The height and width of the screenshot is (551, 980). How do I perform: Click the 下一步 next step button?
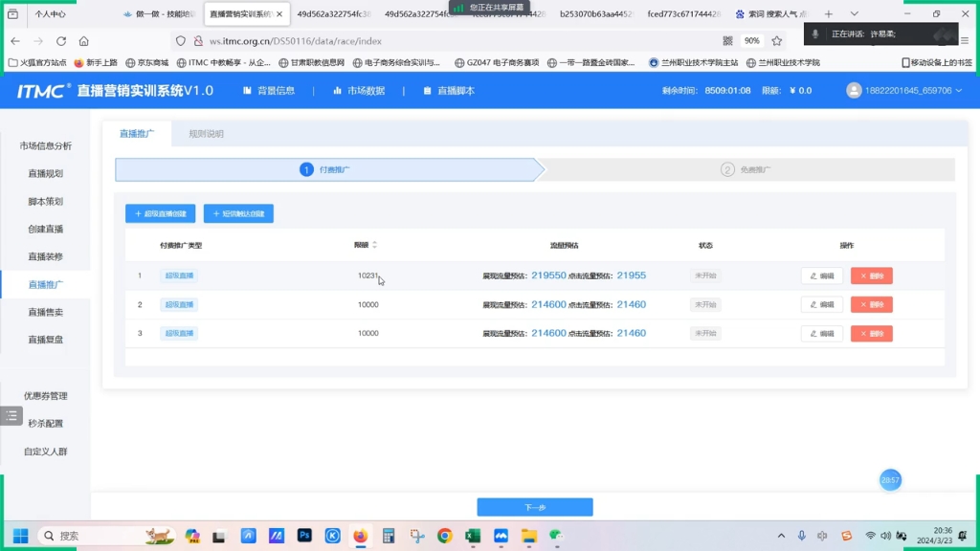tap(535, 507)
